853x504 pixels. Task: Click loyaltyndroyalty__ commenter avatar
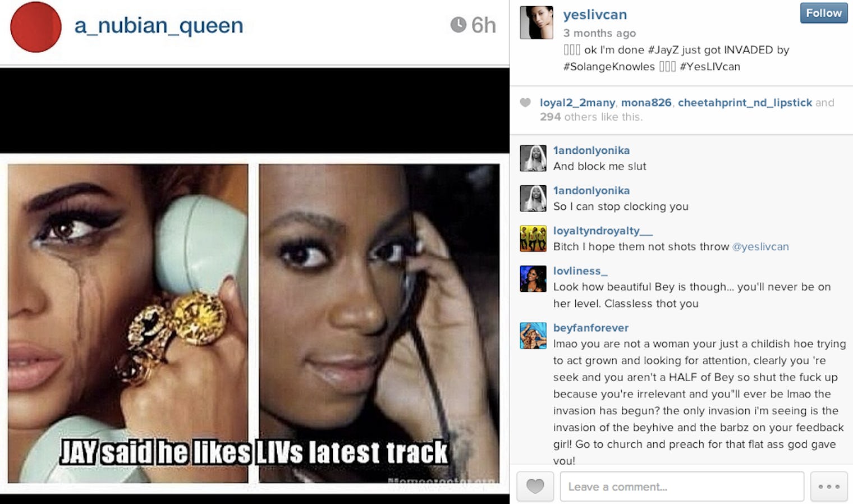(533, 239)
